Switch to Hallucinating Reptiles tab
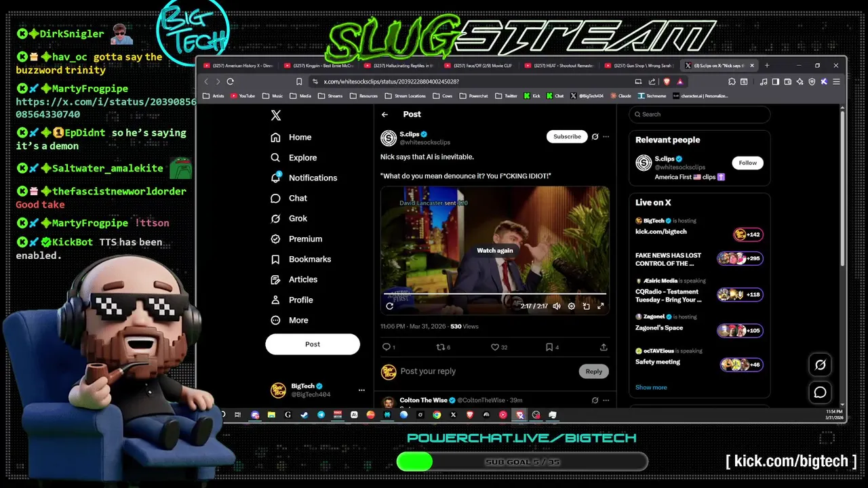This screenshot has width=868, height=488. tap(399, 66)
